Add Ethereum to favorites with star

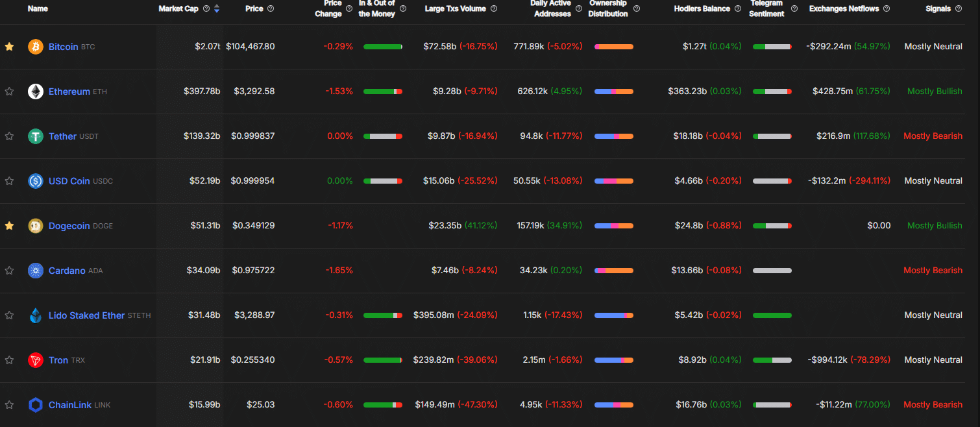[9, 91]
